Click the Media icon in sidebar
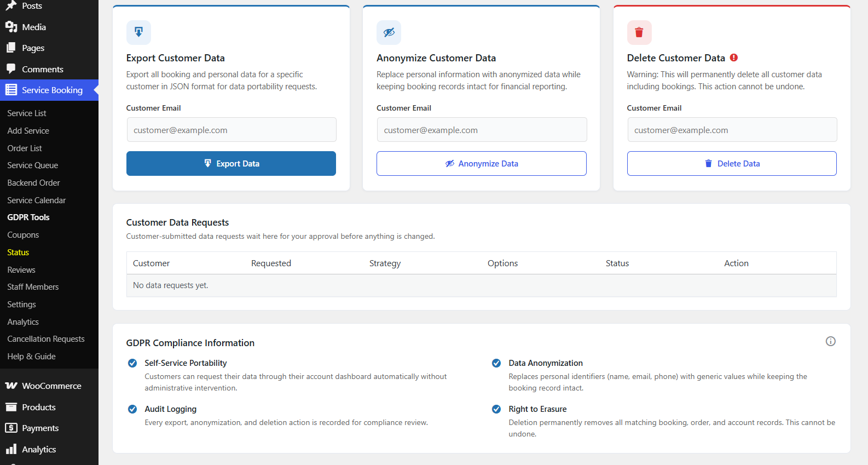Image resolution: width=868 pixels, height=465 pixels. [11, 27]
